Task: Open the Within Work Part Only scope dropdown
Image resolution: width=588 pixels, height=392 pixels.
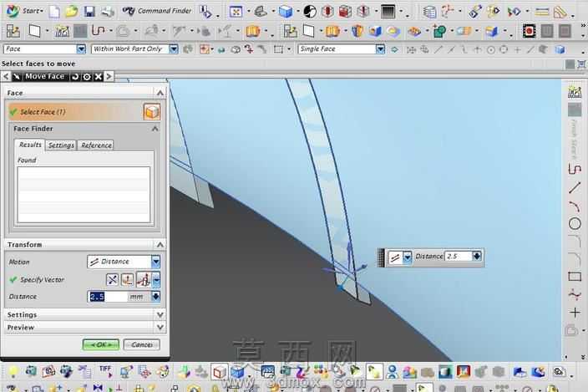Action: [173, 48]
